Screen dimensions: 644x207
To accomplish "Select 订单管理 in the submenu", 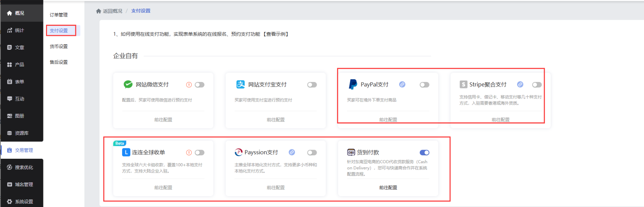I will 59,15.
